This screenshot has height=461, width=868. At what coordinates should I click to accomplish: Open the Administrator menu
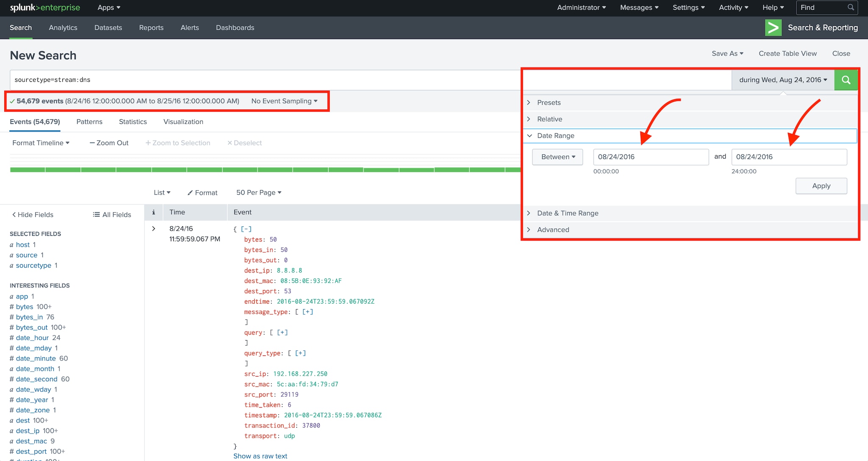(x=581, y=8)
